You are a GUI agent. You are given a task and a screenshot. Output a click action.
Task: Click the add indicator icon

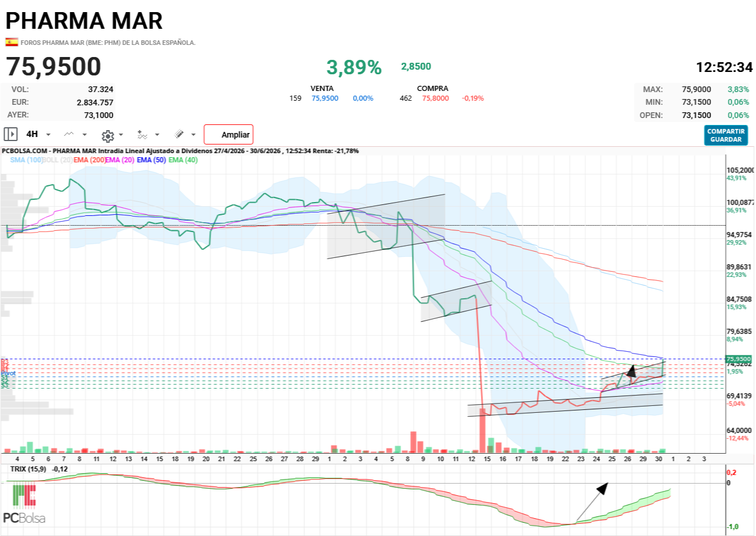pos(142,135)
